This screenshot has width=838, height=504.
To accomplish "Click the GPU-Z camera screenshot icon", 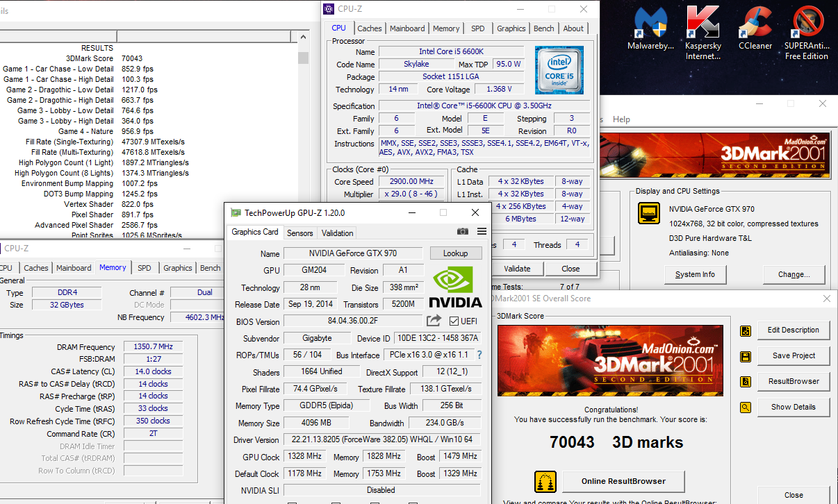I will pyautogui.click(x=463, y=232).
